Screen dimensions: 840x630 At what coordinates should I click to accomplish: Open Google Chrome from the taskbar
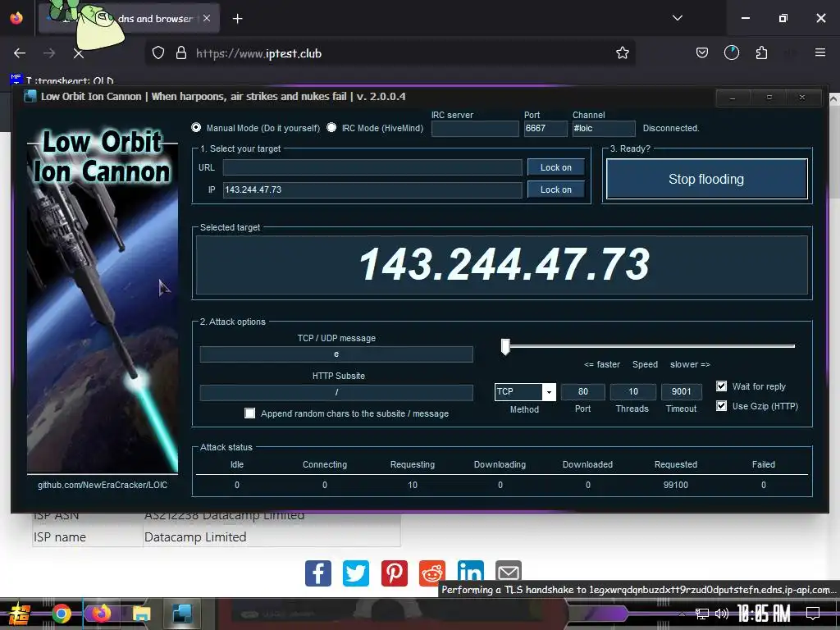click(x=61, y=614)
